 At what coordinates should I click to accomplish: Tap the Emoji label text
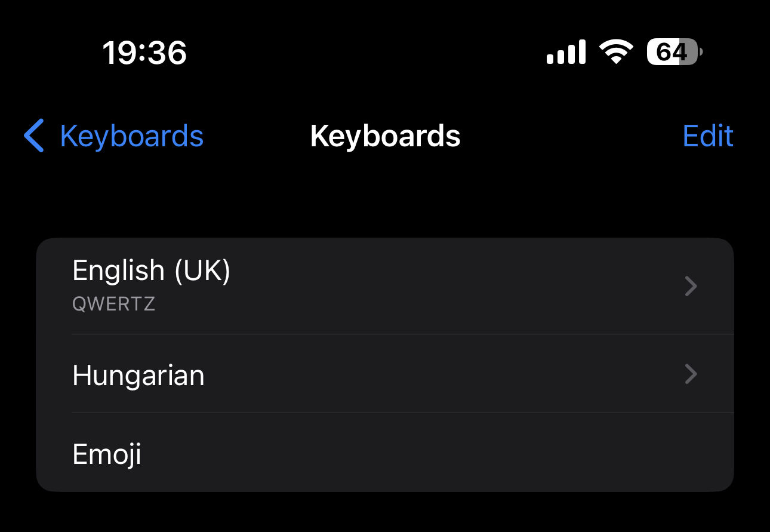tap(107, 454)
